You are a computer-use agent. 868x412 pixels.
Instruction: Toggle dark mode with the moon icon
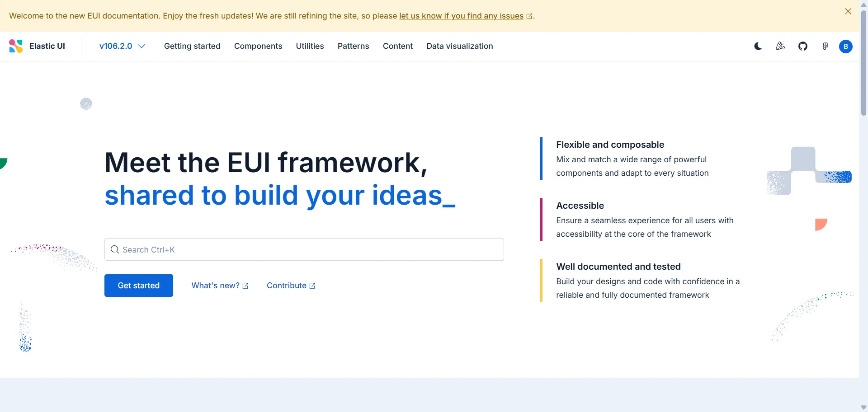pyautogui.click(x=758, y=46)
